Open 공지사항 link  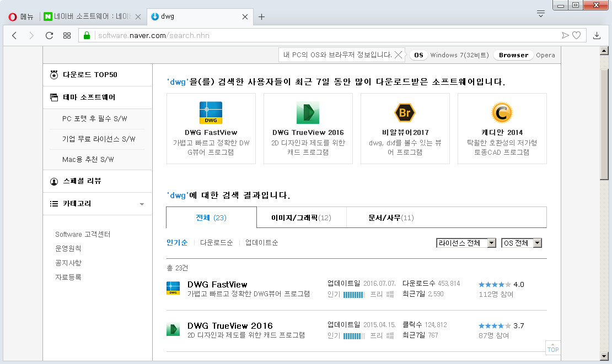[x=68, y=263]
